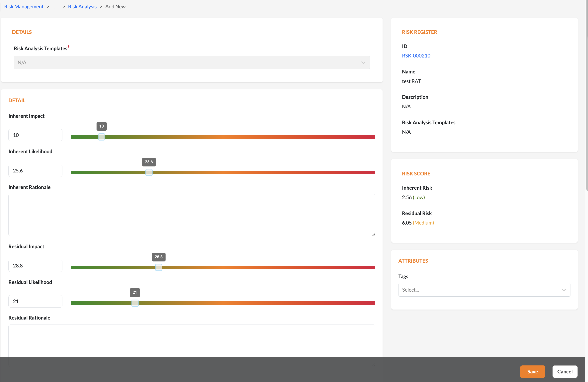The height and width of the screenshot is (382, 588).
Task: Click inside the Inherent Rationale text area
Action: pyautogui.click(x=191, y=215)
